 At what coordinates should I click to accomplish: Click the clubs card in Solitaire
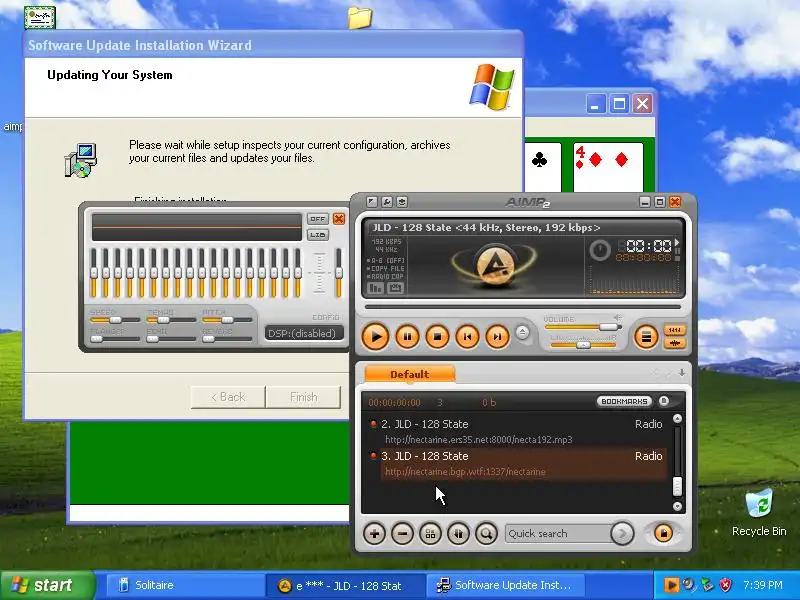[543, 168]
